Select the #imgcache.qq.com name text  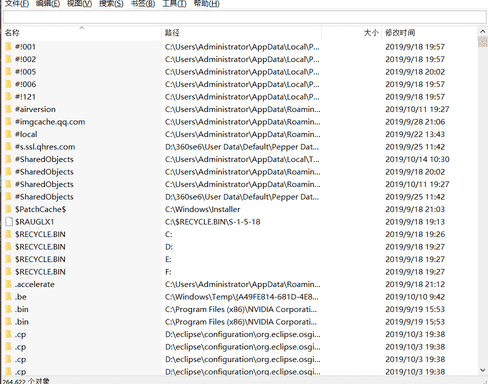[x=50, y=122]
